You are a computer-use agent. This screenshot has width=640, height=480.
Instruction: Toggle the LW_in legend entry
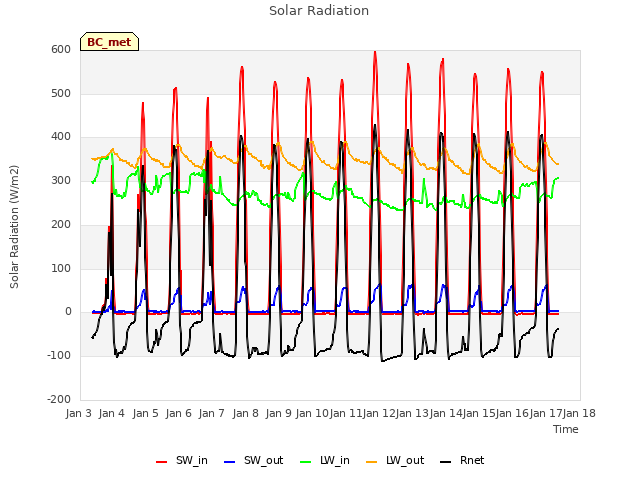(325, 461)
